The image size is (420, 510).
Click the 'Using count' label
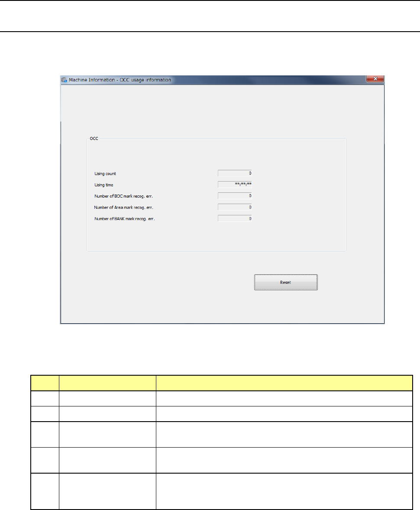[105, 174]
